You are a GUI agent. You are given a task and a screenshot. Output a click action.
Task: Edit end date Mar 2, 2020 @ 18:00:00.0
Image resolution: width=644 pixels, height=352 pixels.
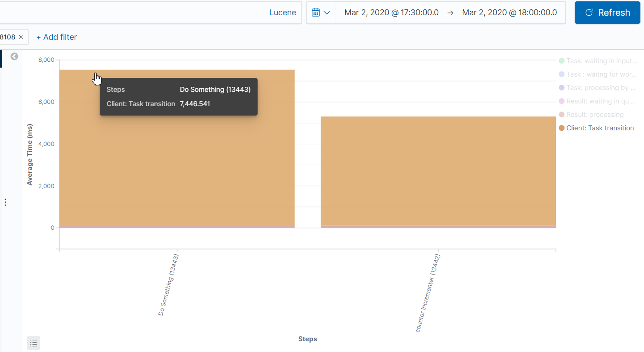click(x=509, y=13)
